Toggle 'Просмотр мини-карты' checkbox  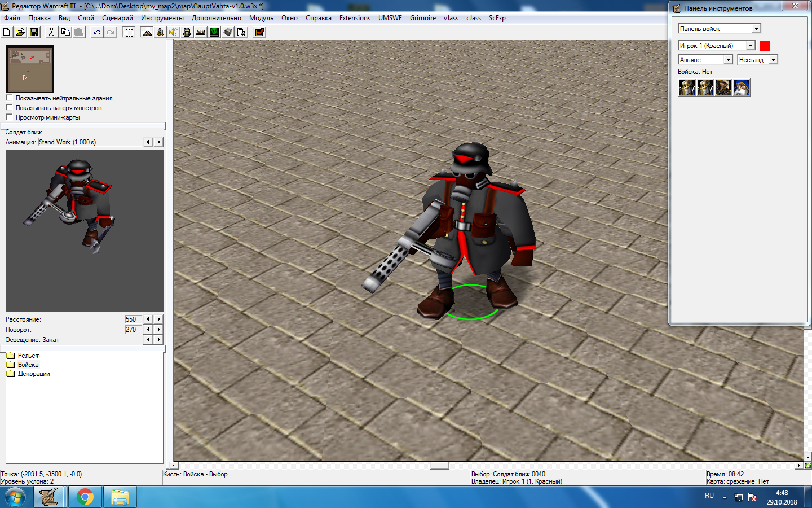click(x=9, y=117)
